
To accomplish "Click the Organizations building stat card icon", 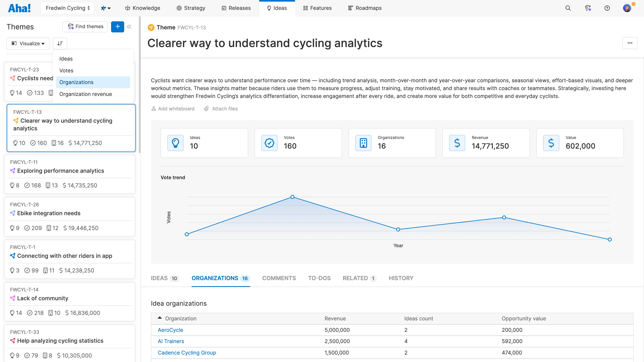I will 363,143.
